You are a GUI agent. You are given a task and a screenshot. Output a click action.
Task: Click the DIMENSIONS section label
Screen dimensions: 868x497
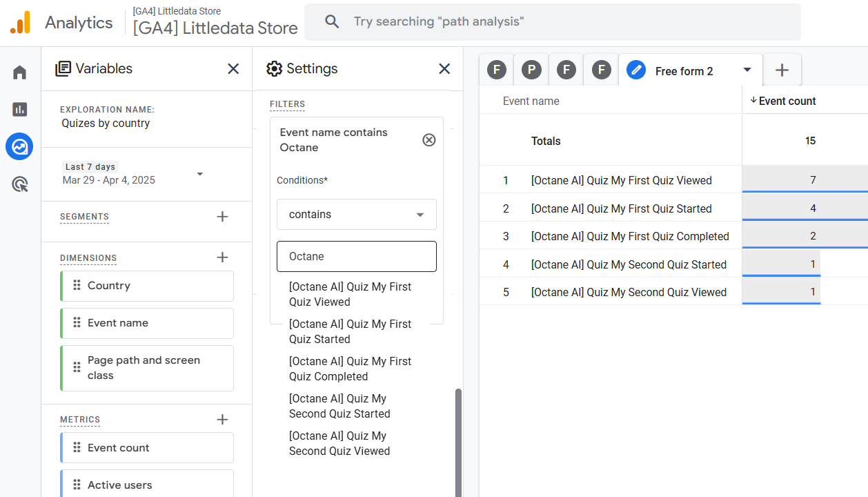click(88, 258)
